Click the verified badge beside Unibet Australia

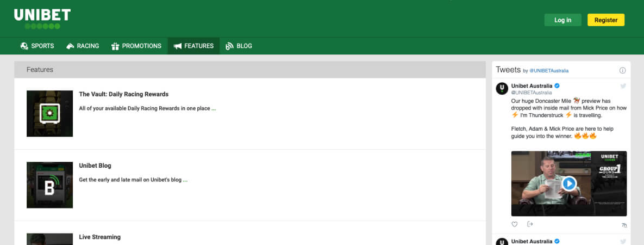pyautogui.click(x=558, y=85)
